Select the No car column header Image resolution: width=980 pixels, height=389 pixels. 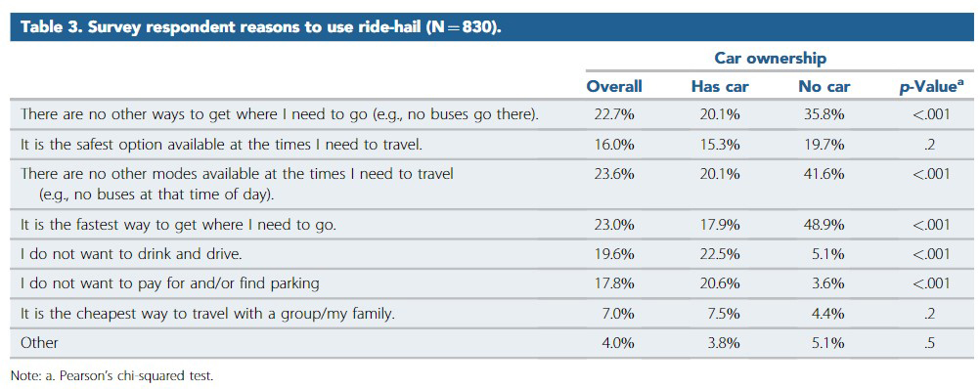click(x=824, y=87)
